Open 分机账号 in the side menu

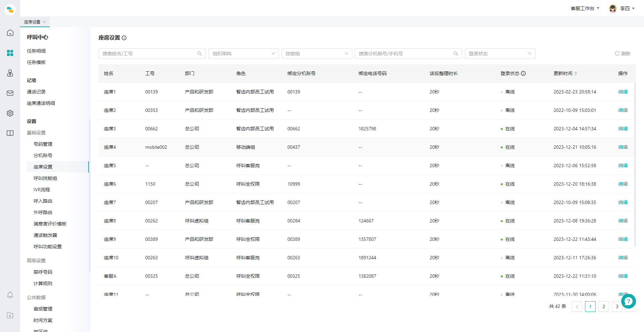(x=43, y=155)
